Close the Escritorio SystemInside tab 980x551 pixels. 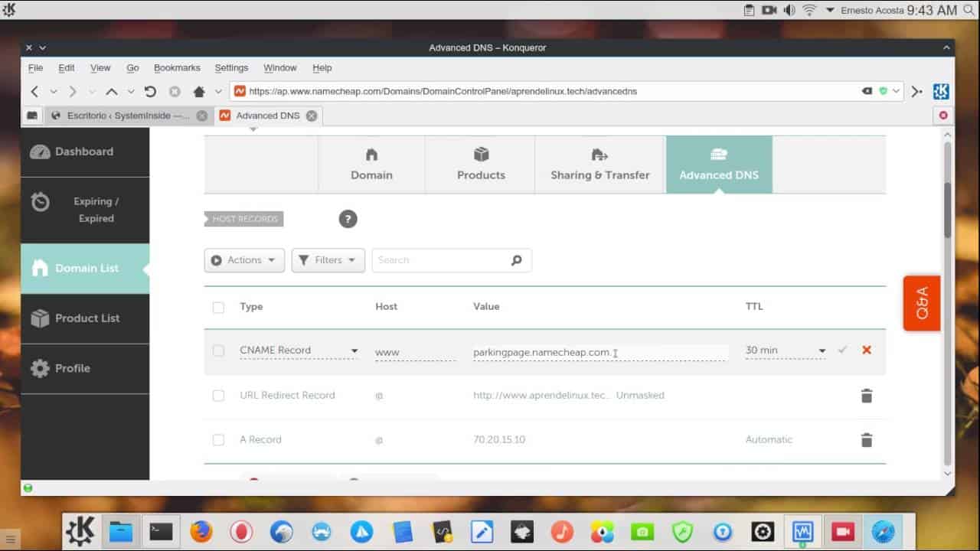201,116
